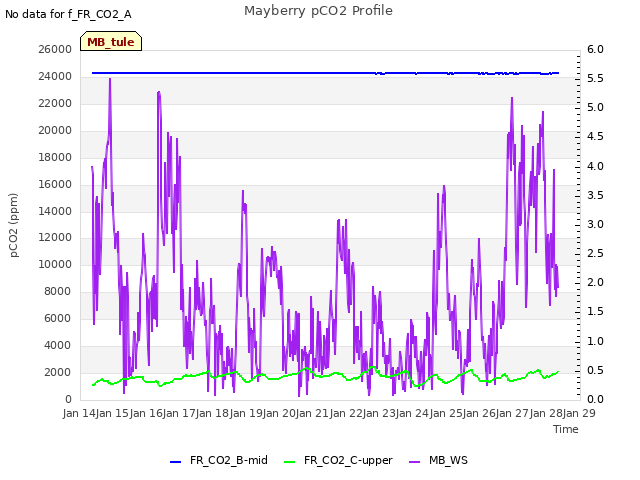Click the 4.5 right axis value
640x480 pixels.
[596, 136]
